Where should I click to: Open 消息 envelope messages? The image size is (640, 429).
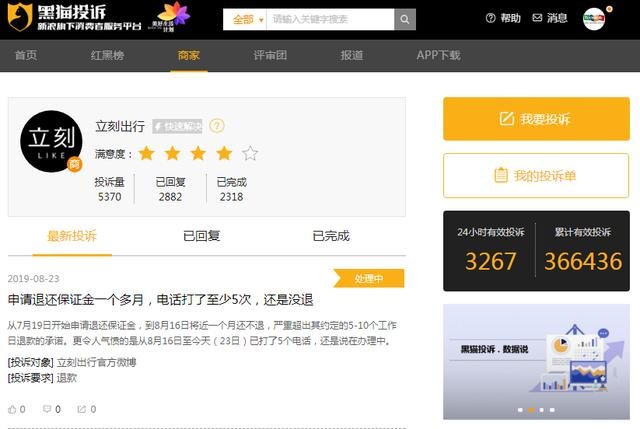click(550, 18)
